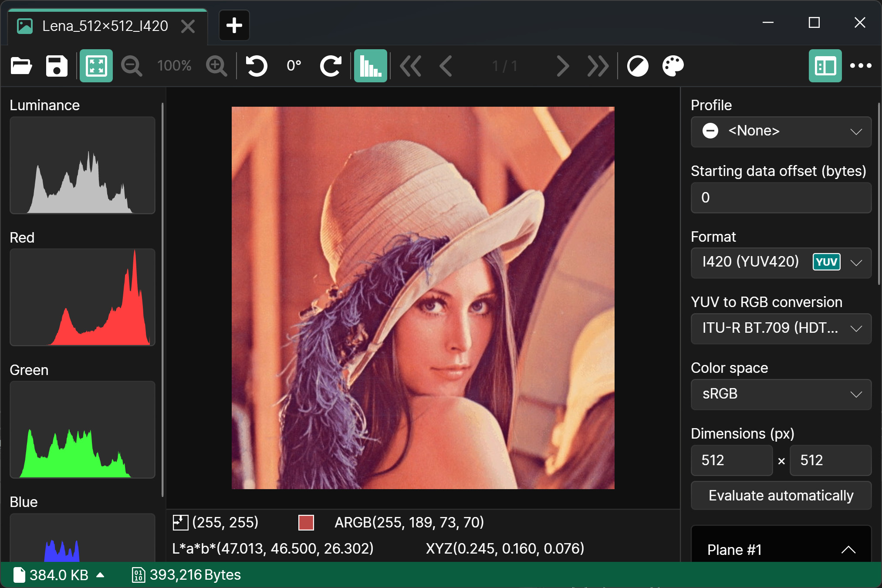Click the Starting data offset field
This screenshot has height=588, width=882.
(x=781, y=198)
